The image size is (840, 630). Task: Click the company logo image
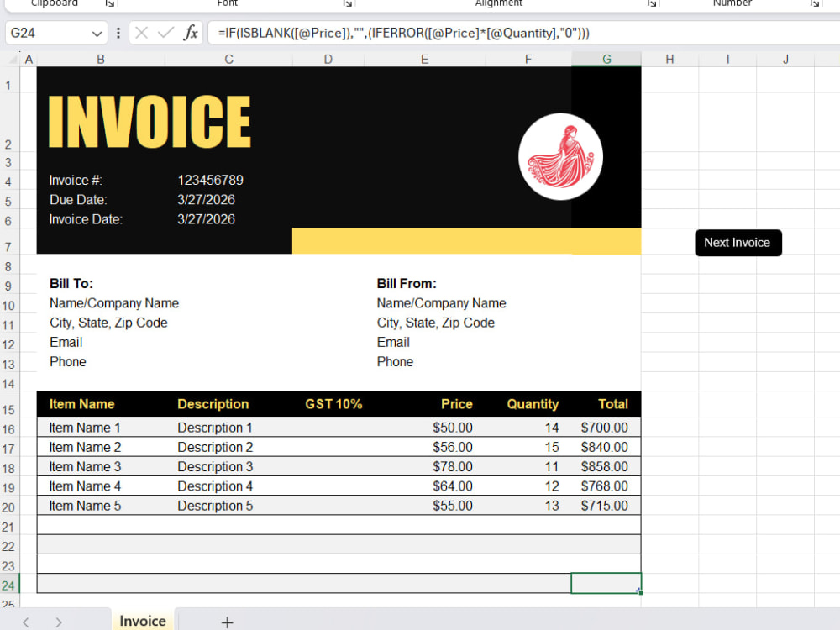point(560,156)
